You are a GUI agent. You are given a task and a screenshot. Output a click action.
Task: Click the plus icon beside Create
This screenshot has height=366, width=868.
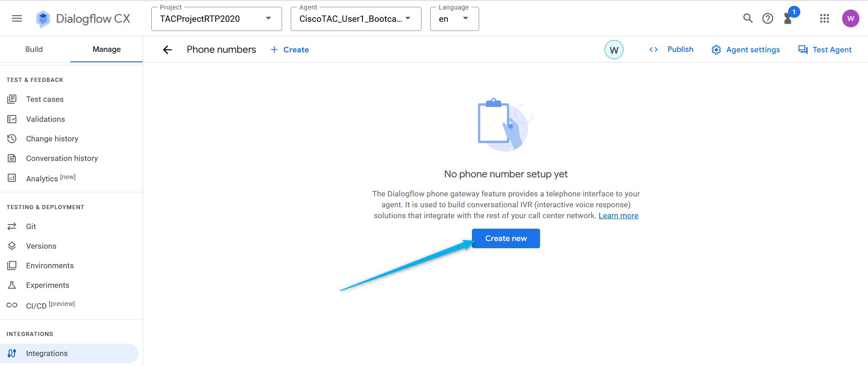[x=274, y=50]
